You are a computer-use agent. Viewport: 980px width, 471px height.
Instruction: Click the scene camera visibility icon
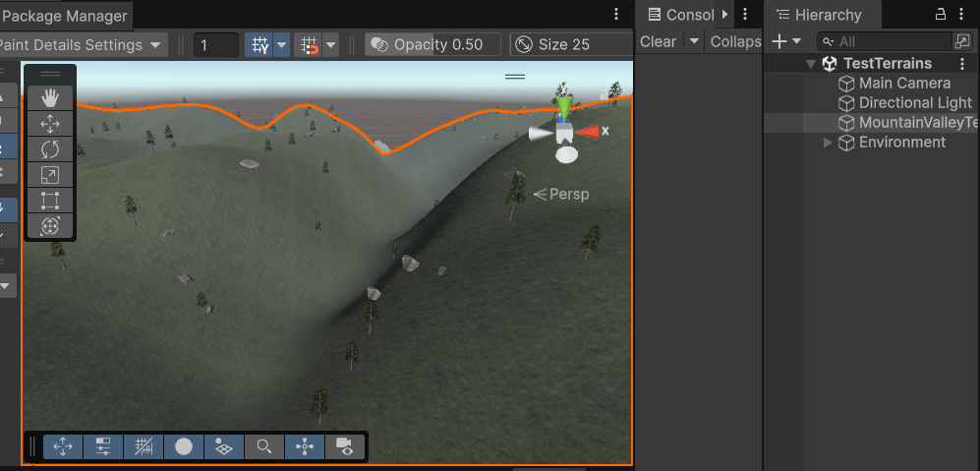click(x=344, y=446)
